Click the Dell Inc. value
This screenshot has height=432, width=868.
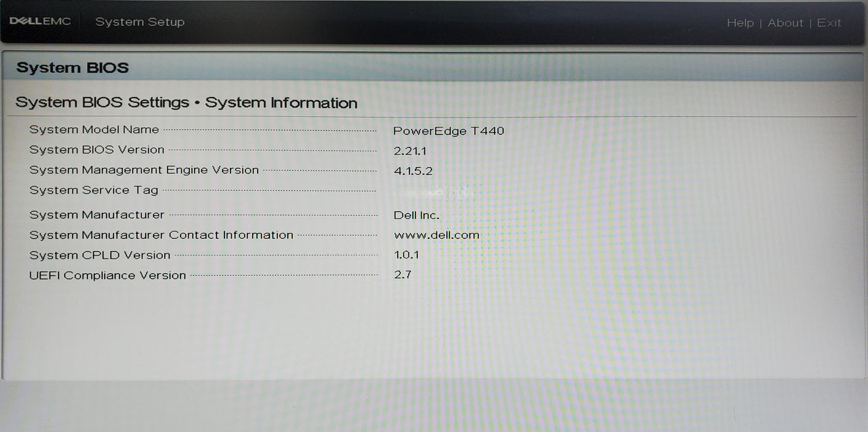tap(417, 215)
